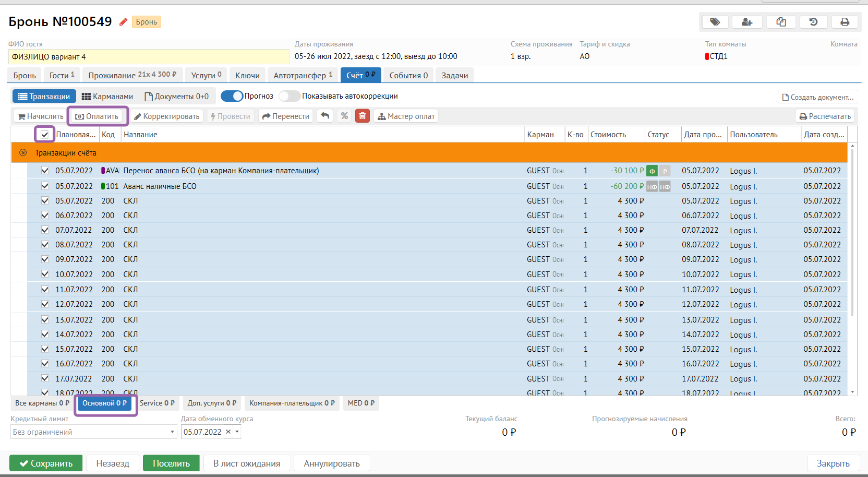This screenshot has width=868, height=477.
Task: Click the red trash delete icon
Action: tap(362, 116)
